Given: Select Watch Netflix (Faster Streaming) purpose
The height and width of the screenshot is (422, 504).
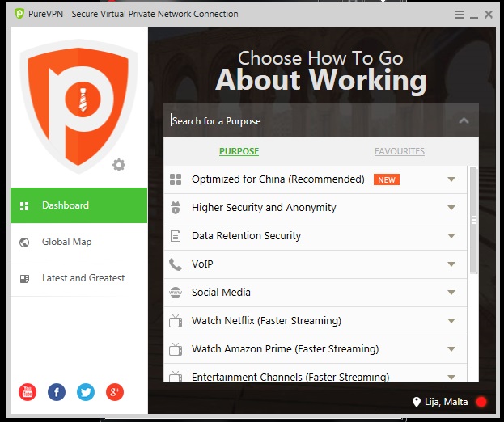Looking at the screenshot, I should [315, 321].
